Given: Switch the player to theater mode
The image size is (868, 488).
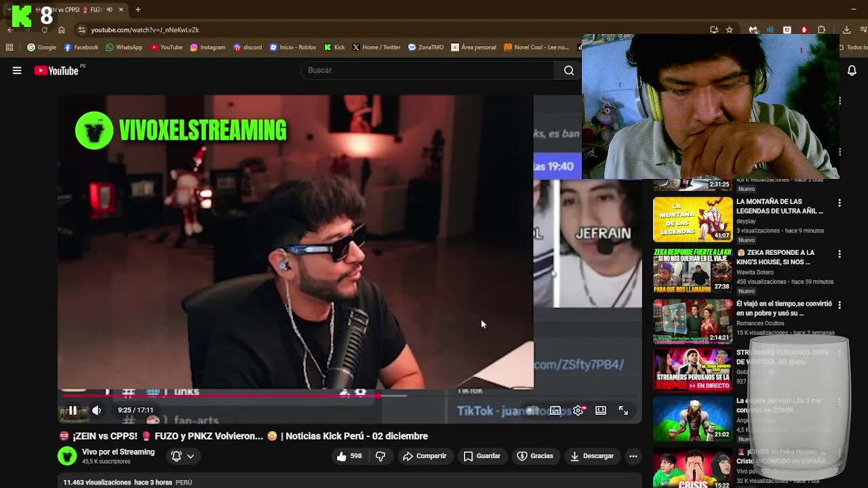Looking at the screenshot, I should click(601, 410).
